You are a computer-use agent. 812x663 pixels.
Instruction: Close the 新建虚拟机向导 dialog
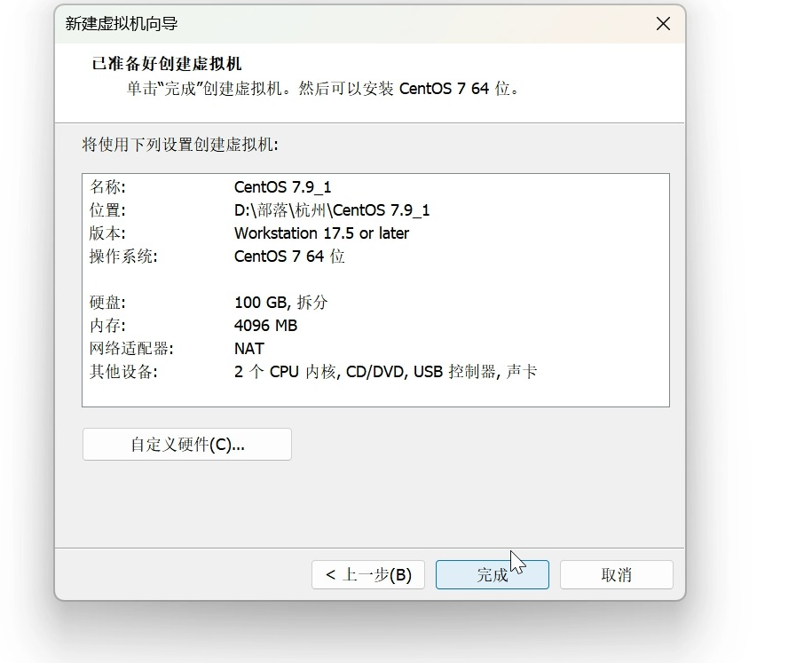pos(663,24)
